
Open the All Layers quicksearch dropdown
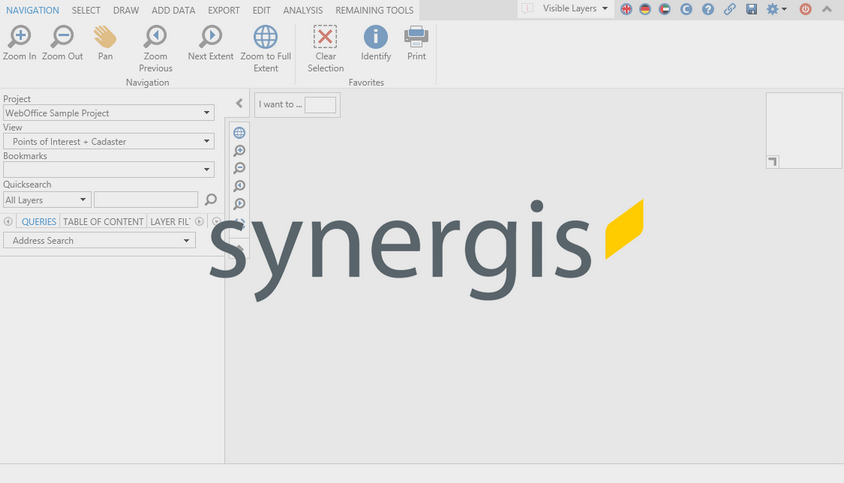pos(47,200)
